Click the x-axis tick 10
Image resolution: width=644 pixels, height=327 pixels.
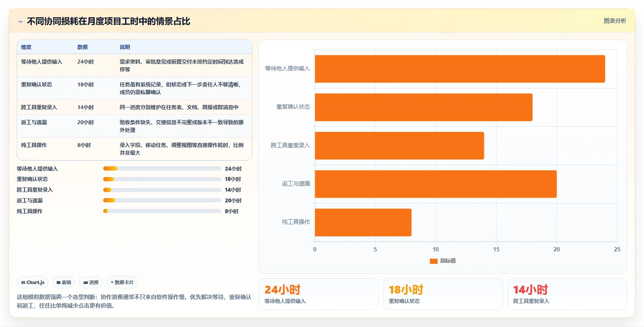tap(436, 249)
